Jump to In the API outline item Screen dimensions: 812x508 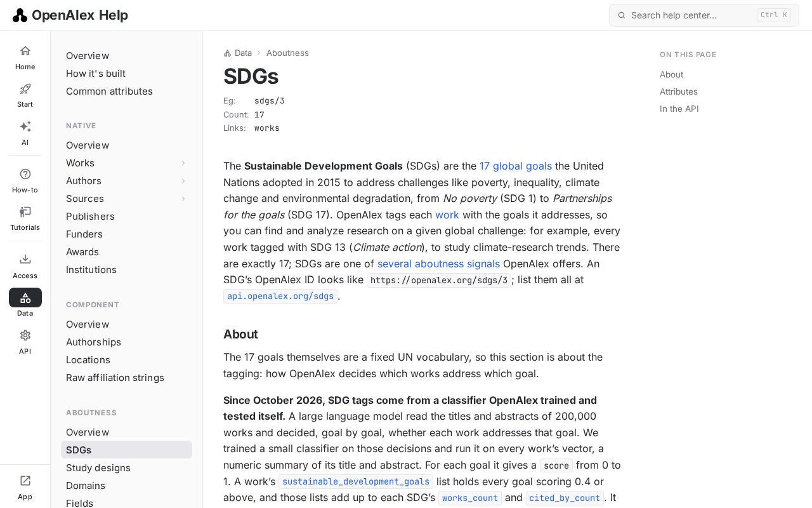tap(679, 109)
